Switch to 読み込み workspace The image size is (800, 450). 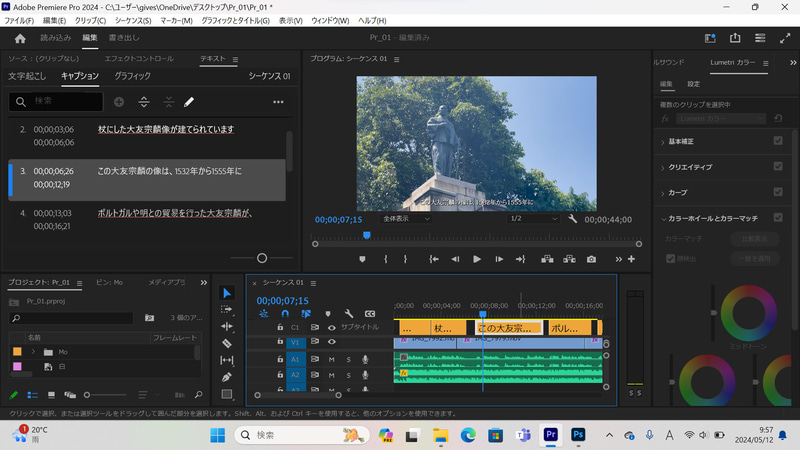[56, 38]
